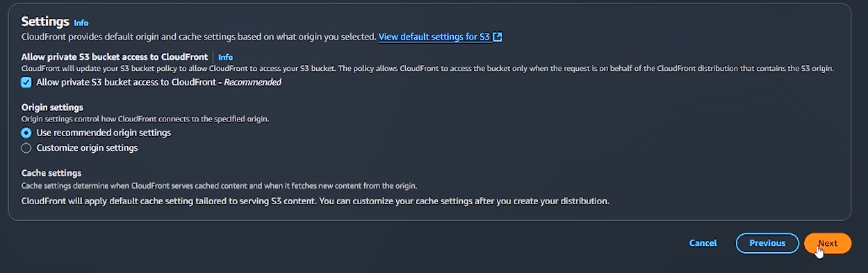Click the Cancel button
This screenshot has height=273, width=868.
(703, 243)
